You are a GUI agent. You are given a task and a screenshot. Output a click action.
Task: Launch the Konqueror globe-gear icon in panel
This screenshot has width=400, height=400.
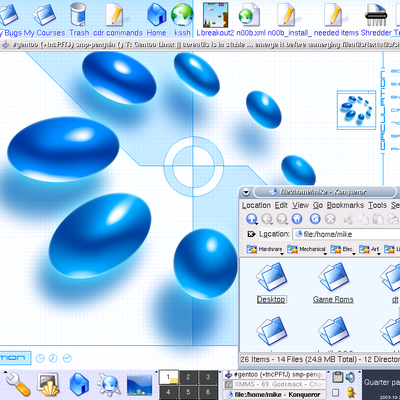coord(109,385)
